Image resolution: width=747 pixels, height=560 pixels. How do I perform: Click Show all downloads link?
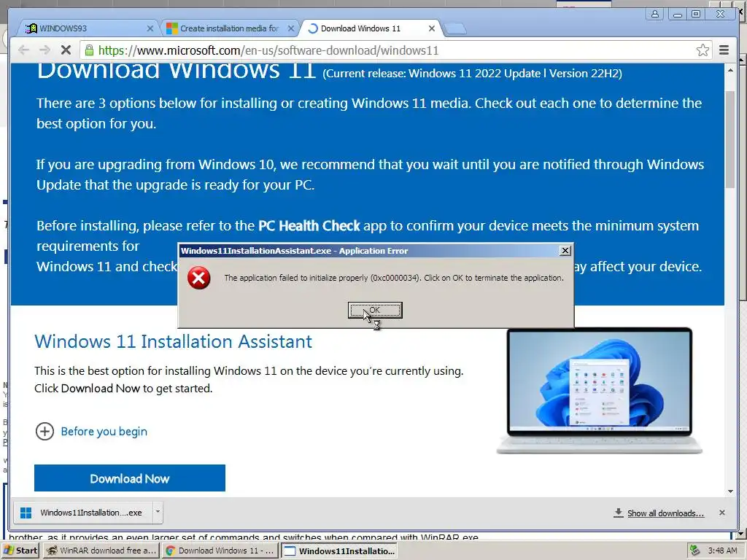pos(665,513)
